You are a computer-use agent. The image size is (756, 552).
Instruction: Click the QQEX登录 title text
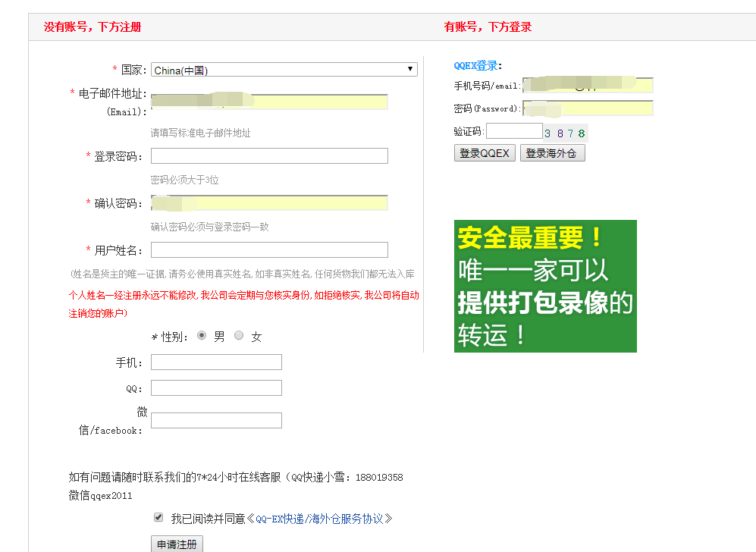[x=478, y=65]
